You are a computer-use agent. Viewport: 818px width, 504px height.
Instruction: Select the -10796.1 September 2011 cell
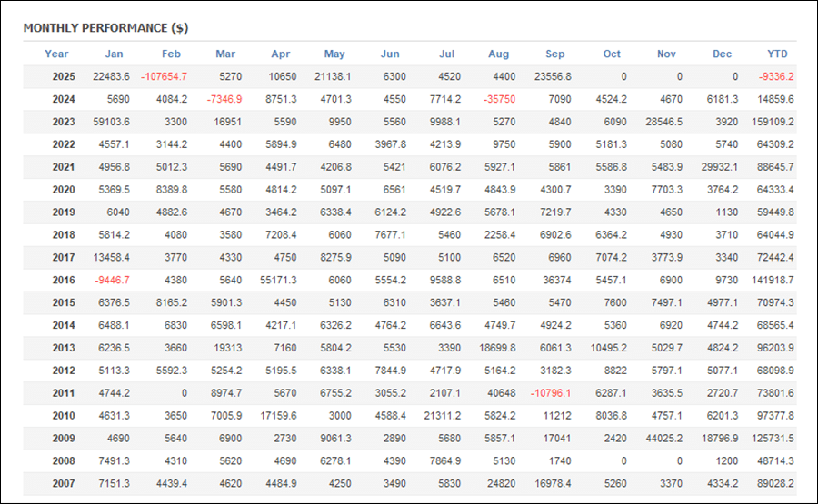552,394
